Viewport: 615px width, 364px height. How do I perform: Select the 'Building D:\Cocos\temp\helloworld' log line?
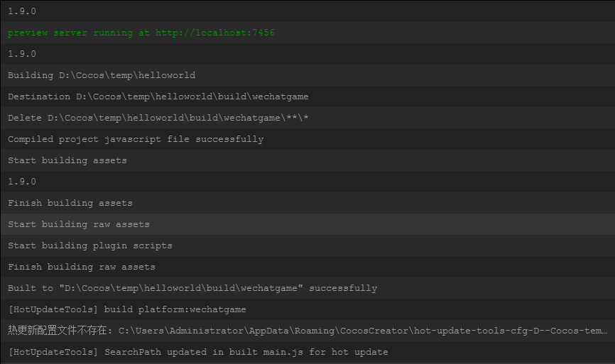[102, 75]
